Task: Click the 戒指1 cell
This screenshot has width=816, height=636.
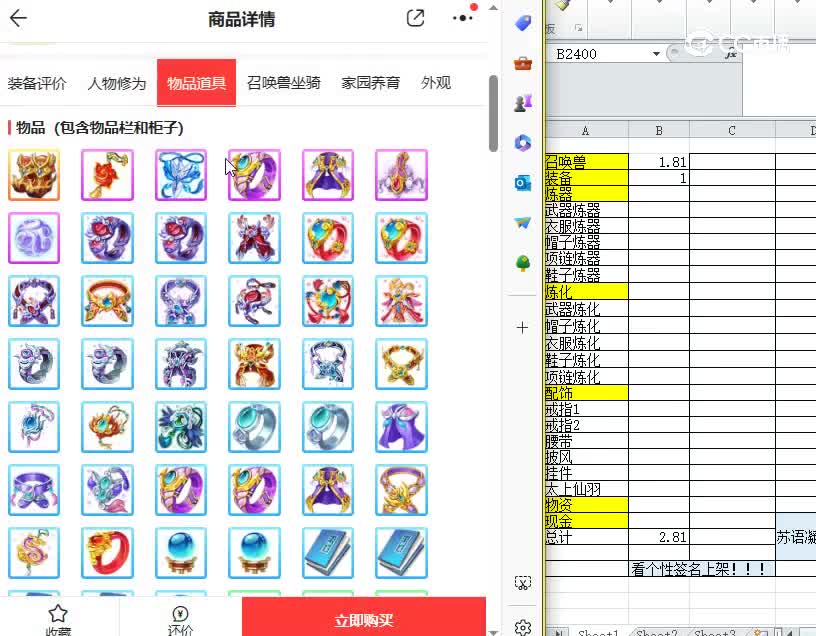Action: pyautogui.click(x=586, y=409)
